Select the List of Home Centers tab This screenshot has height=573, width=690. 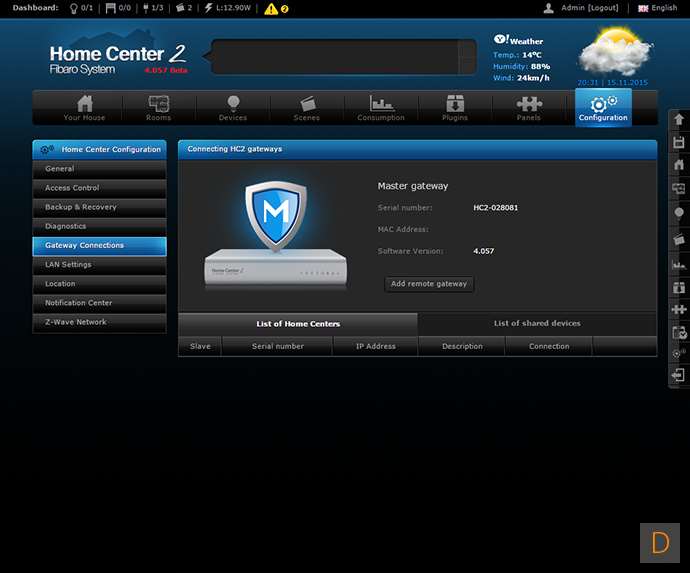pos(298,324)
